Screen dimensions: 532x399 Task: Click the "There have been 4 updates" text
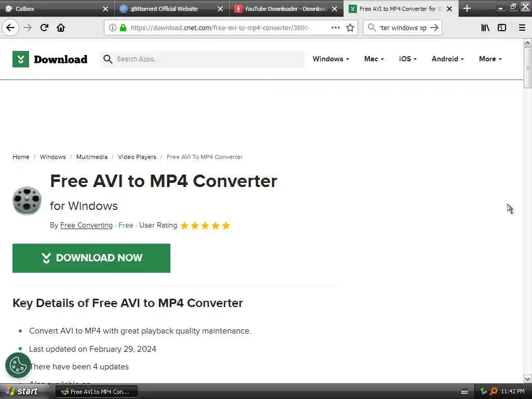coord(79,367)
